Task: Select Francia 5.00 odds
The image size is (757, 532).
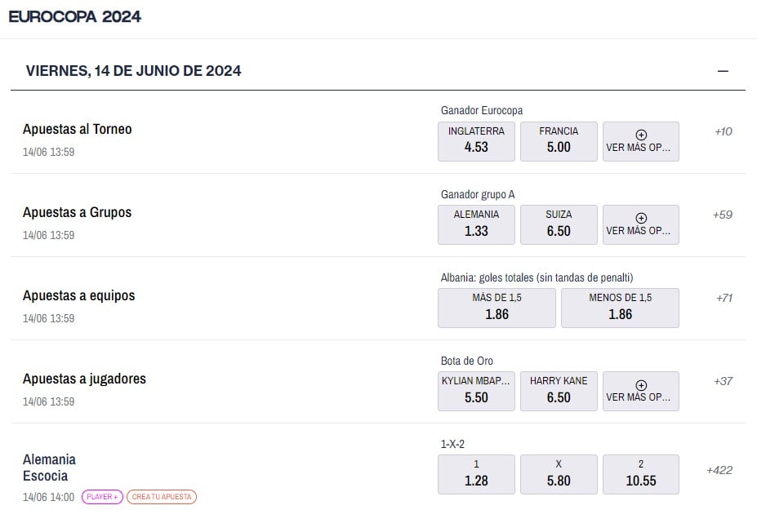Action: (x=559, y=141)
